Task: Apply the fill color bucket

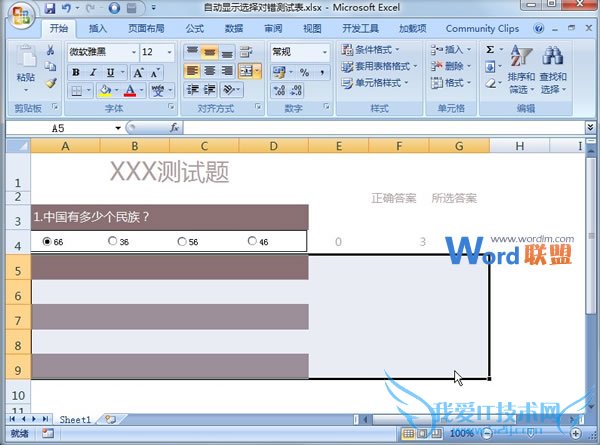Action: (105, 91)
